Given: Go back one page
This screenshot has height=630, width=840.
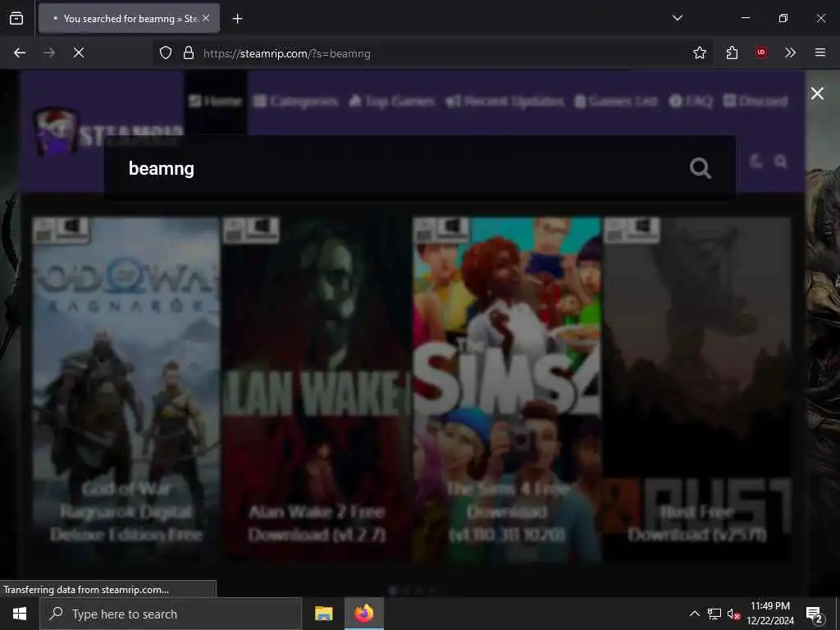Looking at the screenshot, I should [x=20, y=52].
